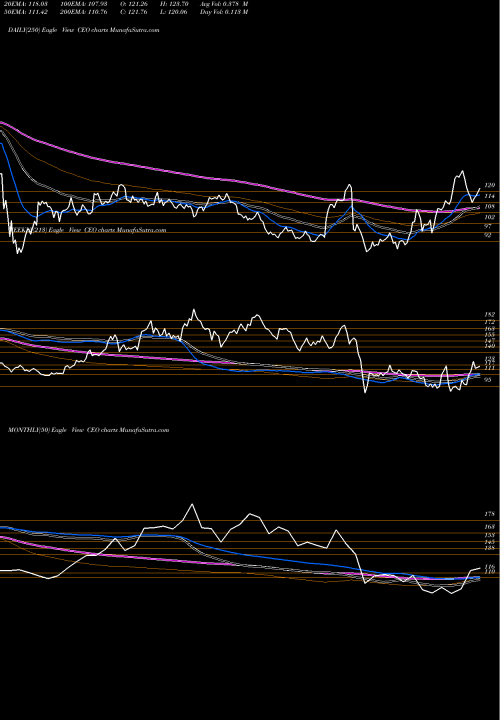Click the 182 price label on weekly chart
The width and height of the screenshot is (500, 720).
tap(490, 315)
